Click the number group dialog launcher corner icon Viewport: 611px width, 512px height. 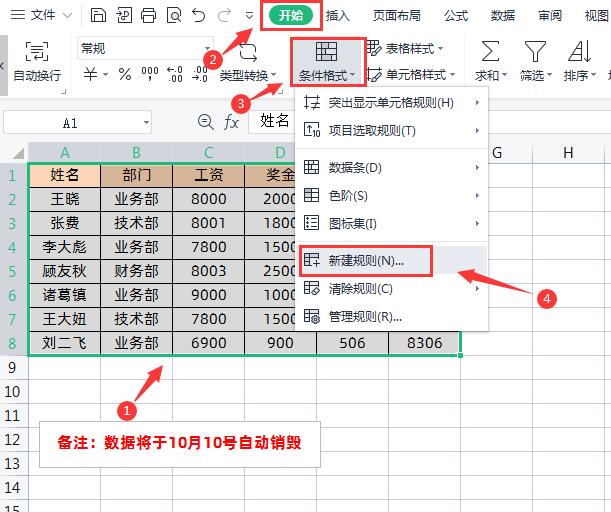click(280, 91)
